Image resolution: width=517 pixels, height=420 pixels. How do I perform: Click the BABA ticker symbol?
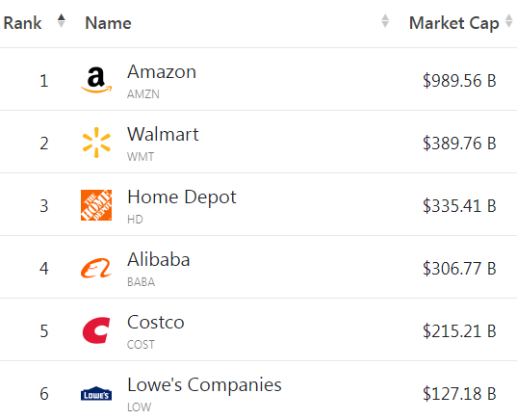[142, 282]
